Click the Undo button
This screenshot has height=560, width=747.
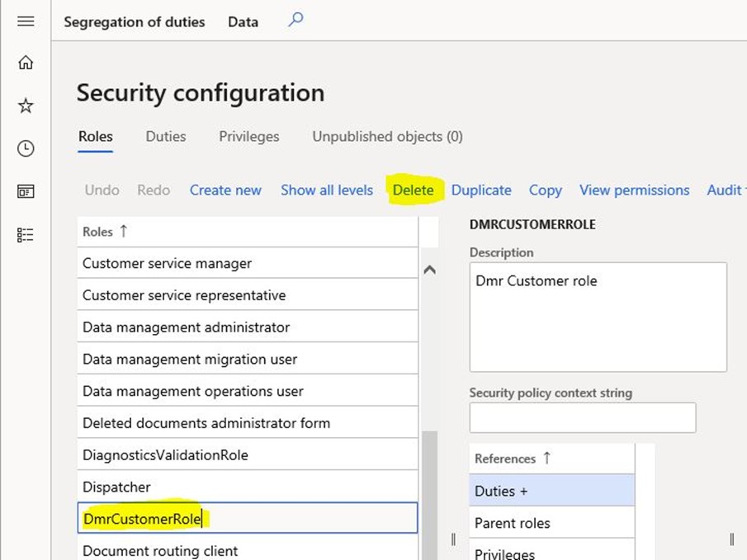pyautogui.click(x=102, y=190)
